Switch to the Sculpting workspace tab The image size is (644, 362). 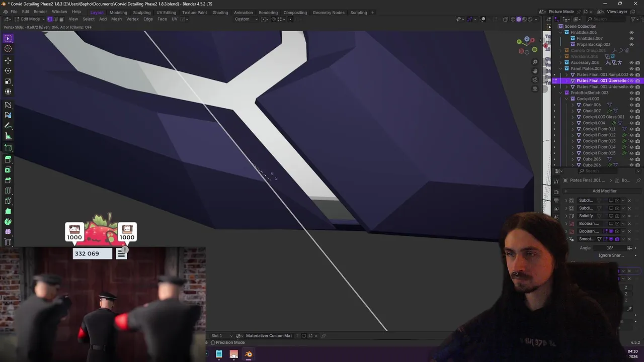(141, 13)
